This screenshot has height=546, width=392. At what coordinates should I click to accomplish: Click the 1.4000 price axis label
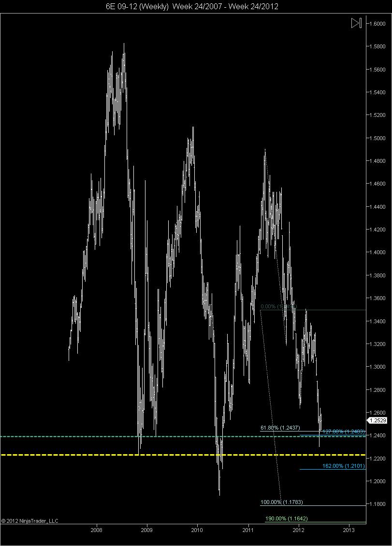click(377, 252)
